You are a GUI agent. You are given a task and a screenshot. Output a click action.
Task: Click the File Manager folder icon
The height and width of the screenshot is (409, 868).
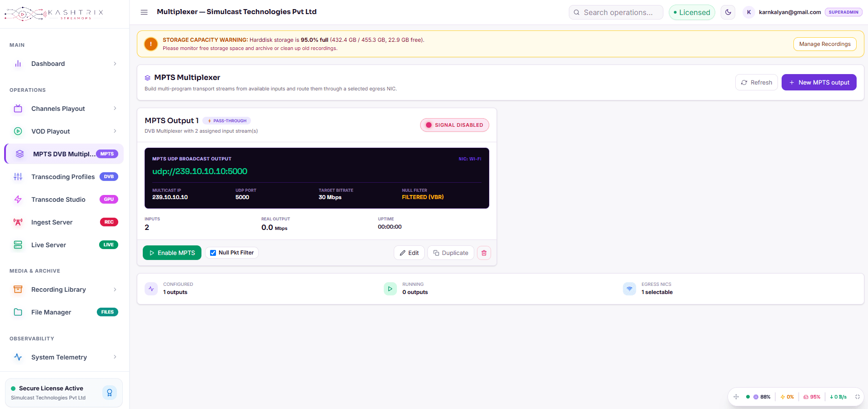tap(18, 312)
